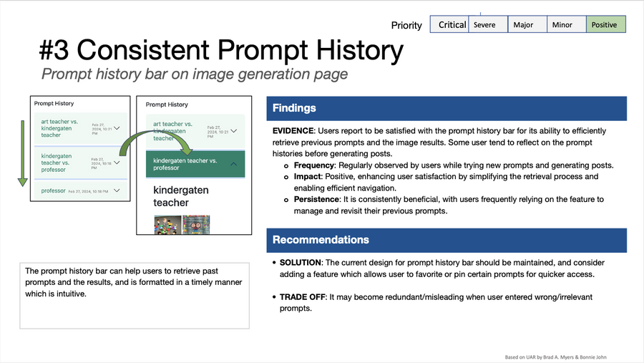Click 'Based on UAR by Brad A. Myers' footer

tap(555, 357)
